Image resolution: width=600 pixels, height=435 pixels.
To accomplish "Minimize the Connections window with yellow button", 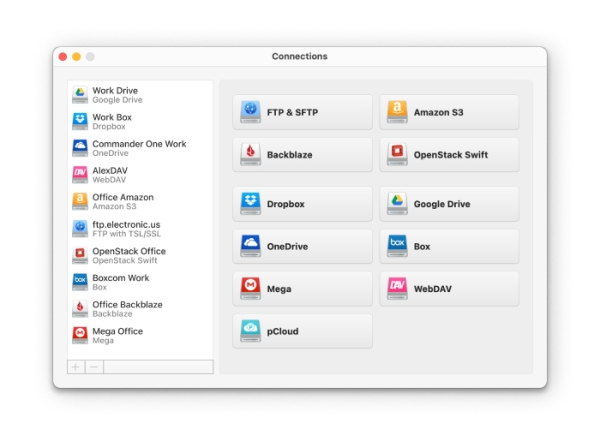I will pos(77,57).
